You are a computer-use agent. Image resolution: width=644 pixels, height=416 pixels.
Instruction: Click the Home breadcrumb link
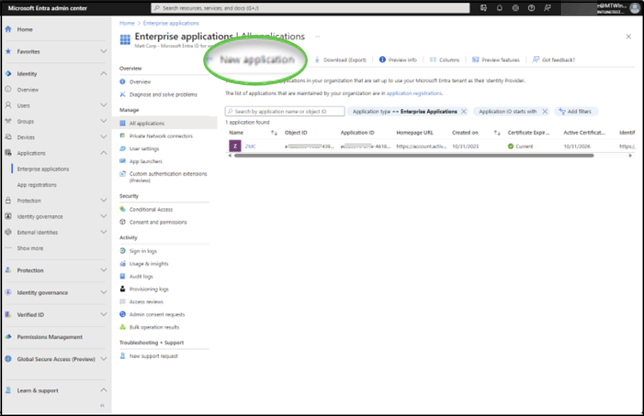pyautogui.click(x=127, y=23)
